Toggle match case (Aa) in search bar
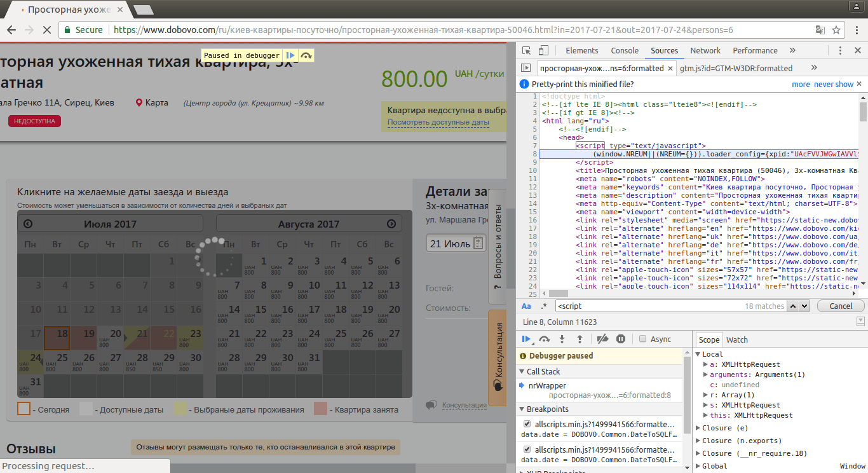The image size is (868, 473). [526, 306]
